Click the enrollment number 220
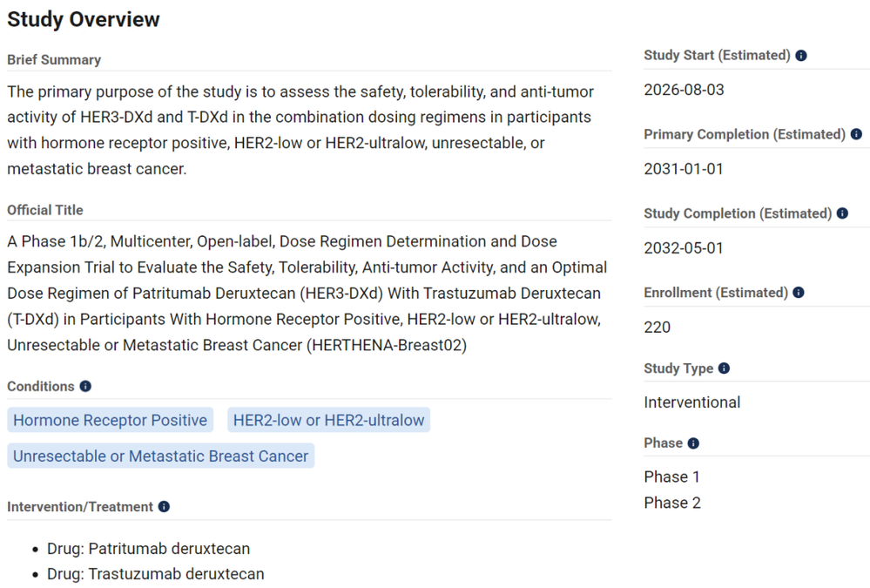The height and width of the screenshot is (588, 870). 657,328
